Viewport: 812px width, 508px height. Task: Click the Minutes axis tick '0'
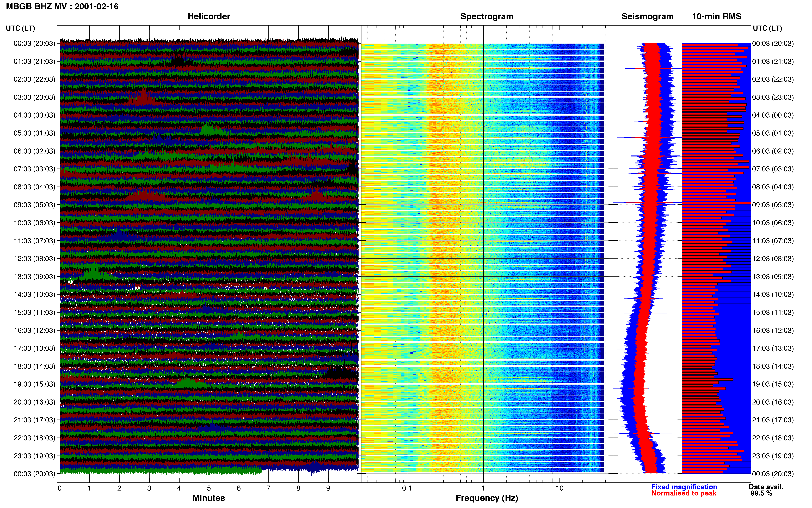tap(60, 488)
